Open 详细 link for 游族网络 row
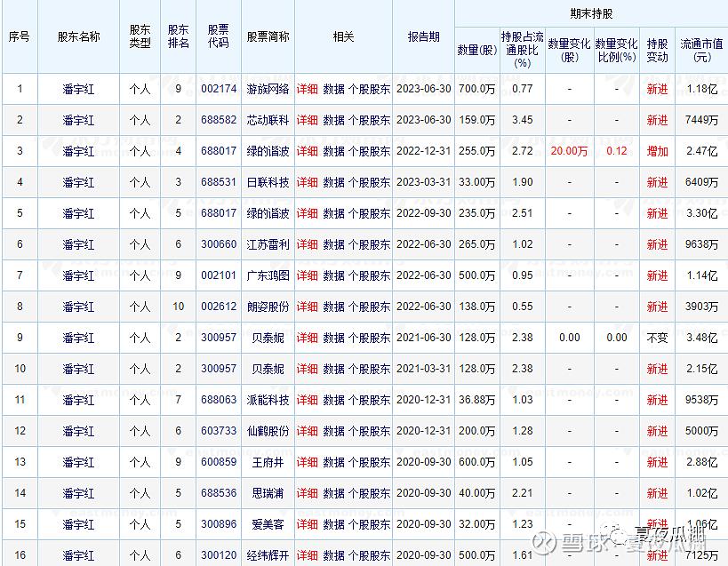The image size is (728, 566). (x=307, y=89)
